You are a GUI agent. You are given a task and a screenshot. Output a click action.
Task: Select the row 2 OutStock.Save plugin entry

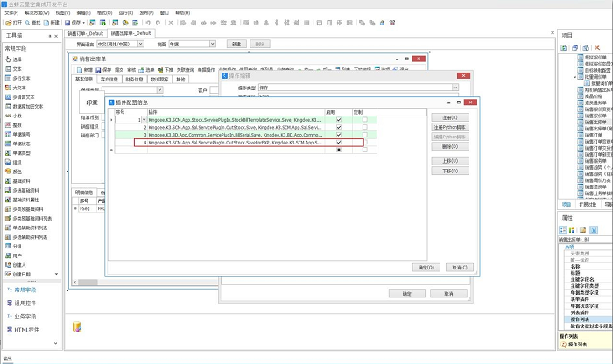click(x=235, y=127)
